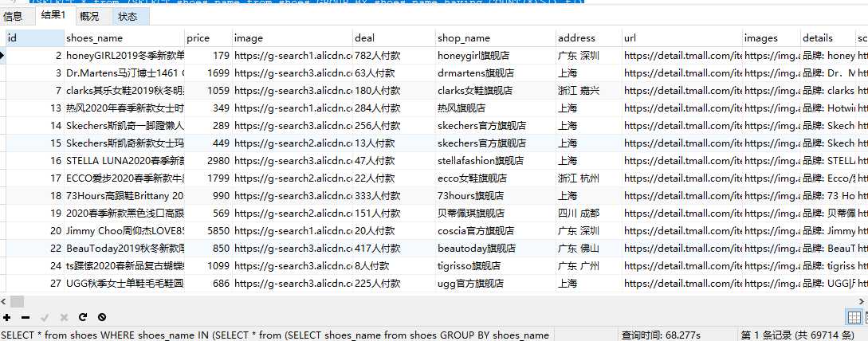Click shop cell 贝蒂佩琪旗舰店
The height and width of the screenshot is (341, 868).
click(x=496, y=214)
